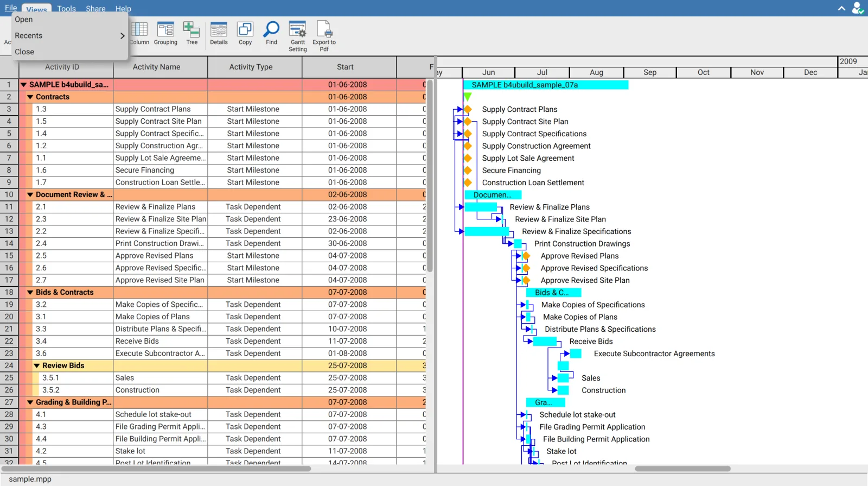Expand the Recents submenu arrow
This screenshot has height=486, width=868.
122,36
